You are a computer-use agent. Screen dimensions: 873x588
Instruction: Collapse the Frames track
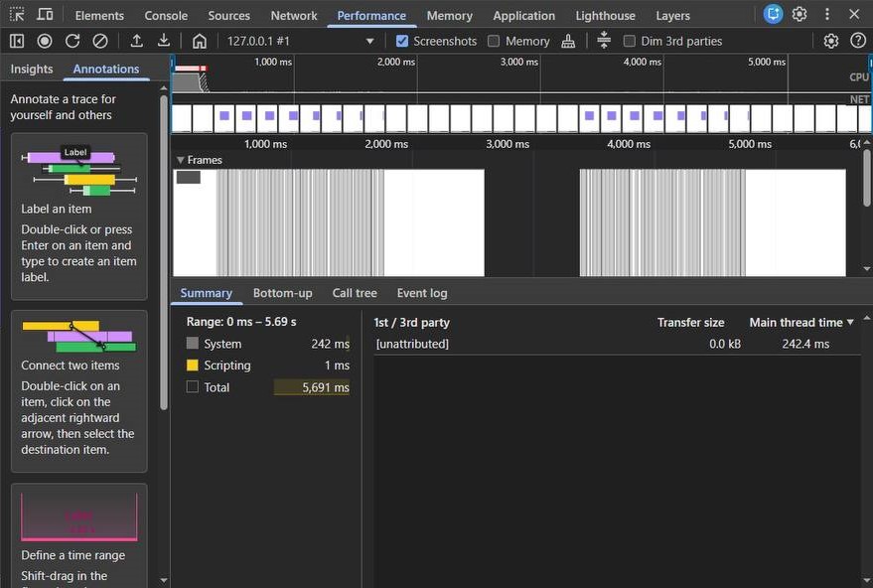click(179, 159)
